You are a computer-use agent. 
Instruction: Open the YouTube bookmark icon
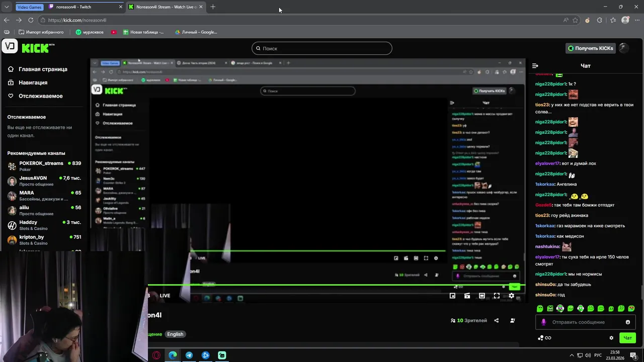pyautogui.click(x=114, y=32)
